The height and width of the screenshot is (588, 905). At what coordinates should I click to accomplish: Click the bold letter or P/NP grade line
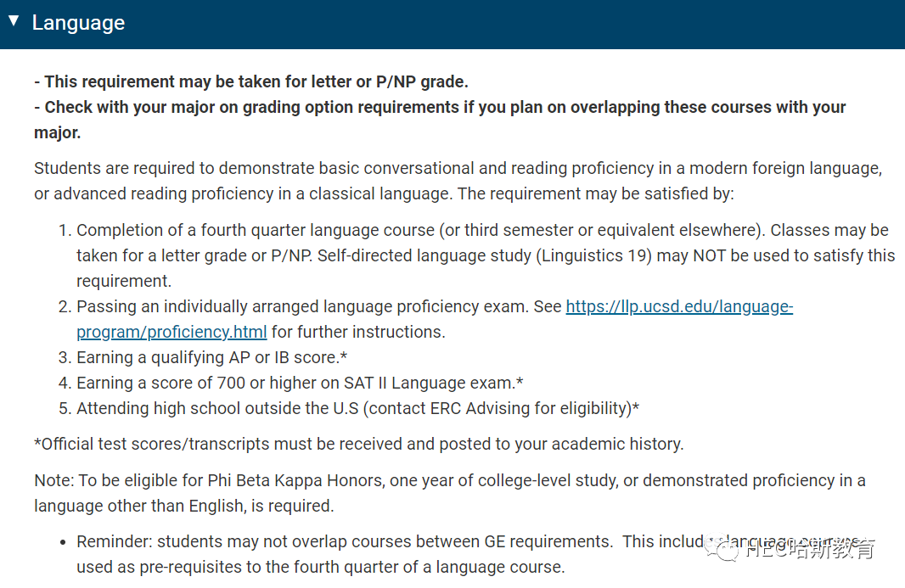point(251,82)
